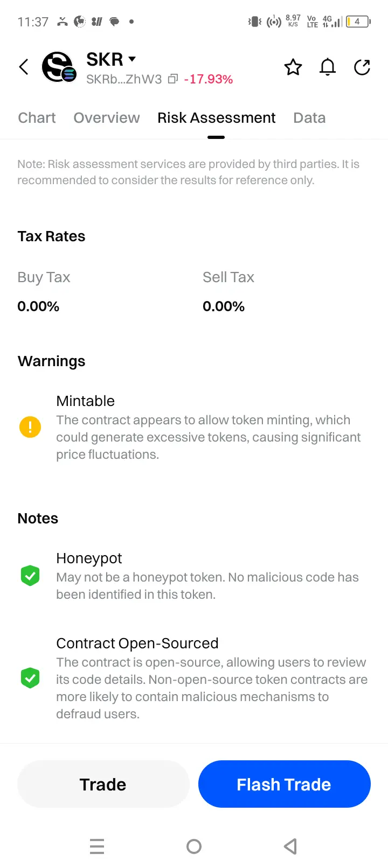This screenshot has width=388, height=868.
Task: Tap the yellow Mintable warning icon
Action: click(30, 427)
